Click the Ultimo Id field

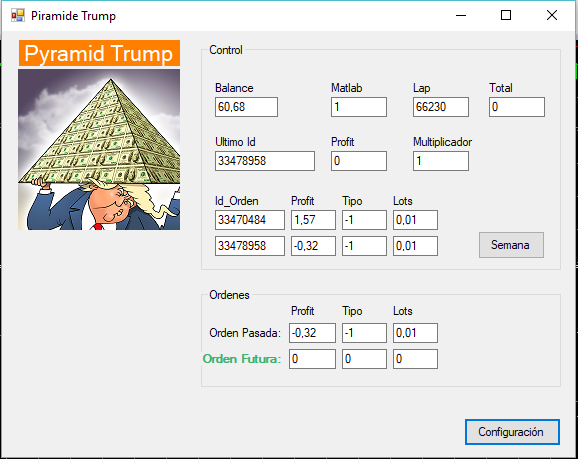tap(265, 161)
